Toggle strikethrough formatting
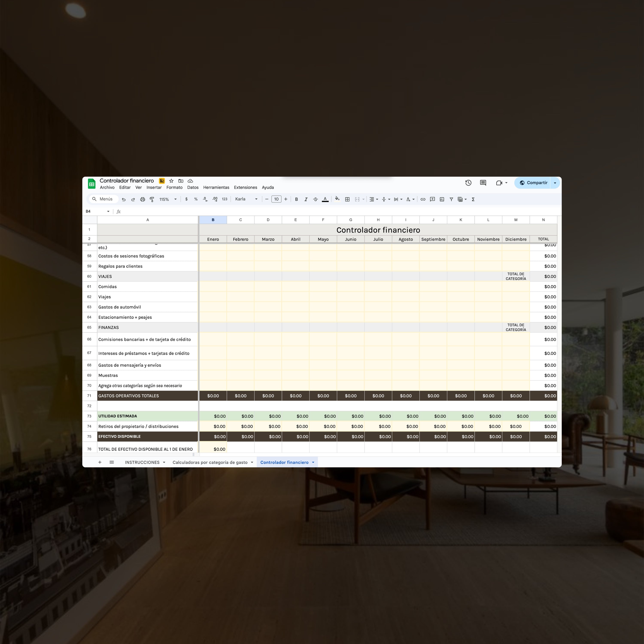The width and height of the screenshot is (644, 644). [315, 199]
